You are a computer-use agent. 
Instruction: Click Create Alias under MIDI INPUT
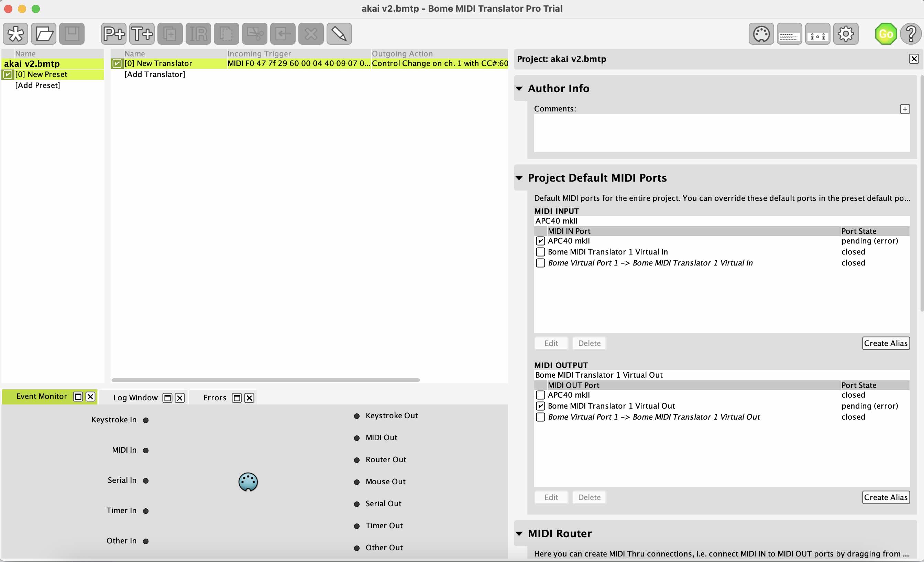885,343
